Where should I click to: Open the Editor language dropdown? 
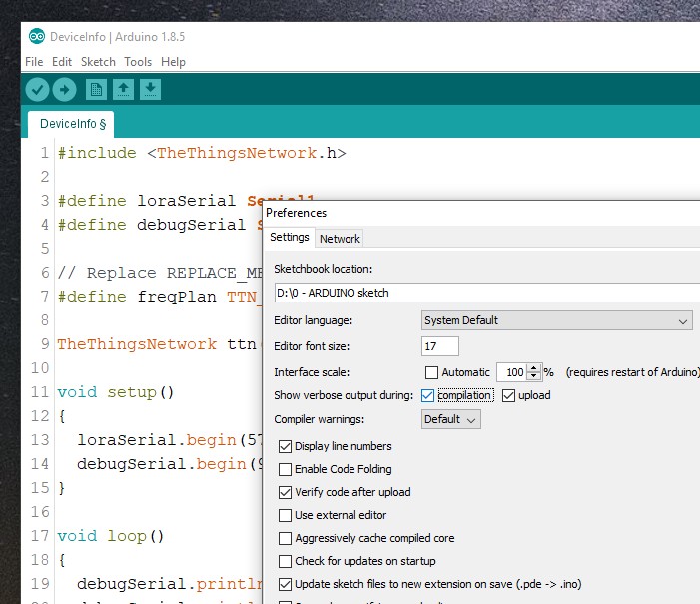pyautogui.click(x=556, y=320)
